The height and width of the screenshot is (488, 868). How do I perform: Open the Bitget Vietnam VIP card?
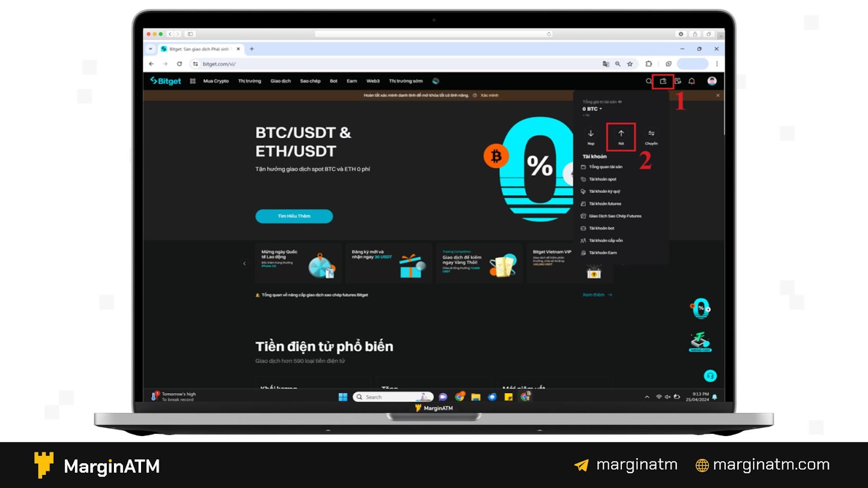570,264
